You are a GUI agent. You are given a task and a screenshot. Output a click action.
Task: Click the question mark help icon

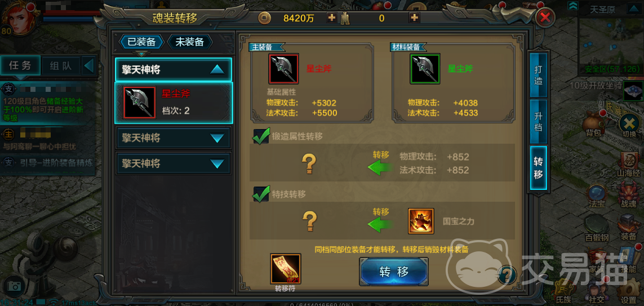point(507,274)
